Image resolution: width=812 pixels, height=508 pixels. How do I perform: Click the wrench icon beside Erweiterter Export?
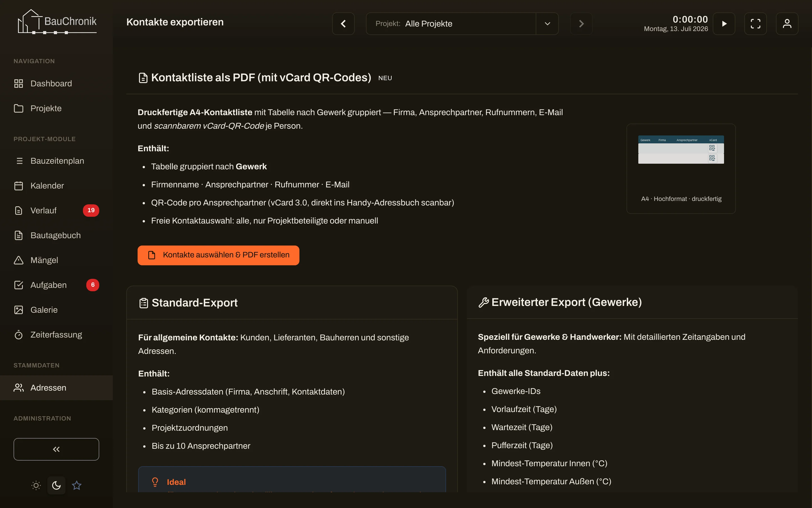pos(483,303)
